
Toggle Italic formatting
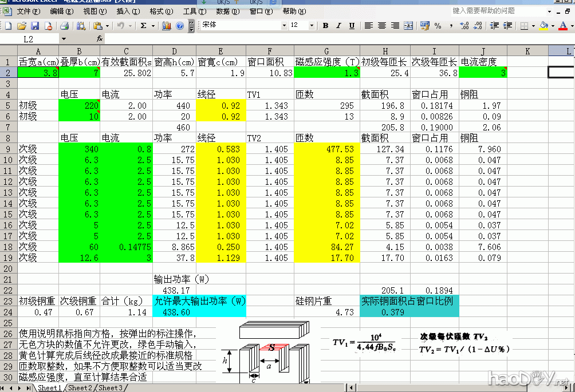pos(338,26)
